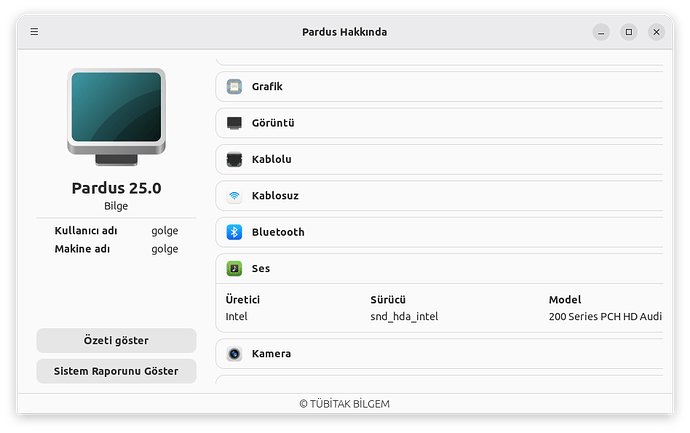
Task: Open the hamburger menu in the header
Action: coord(34,32)
